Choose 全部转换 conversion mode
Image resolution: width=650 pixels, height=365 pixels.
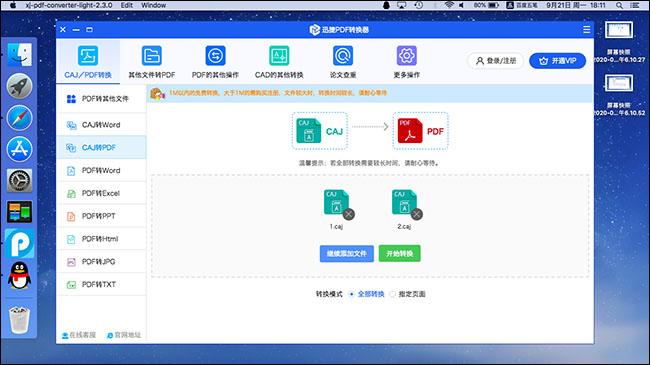tap(367, 294)
